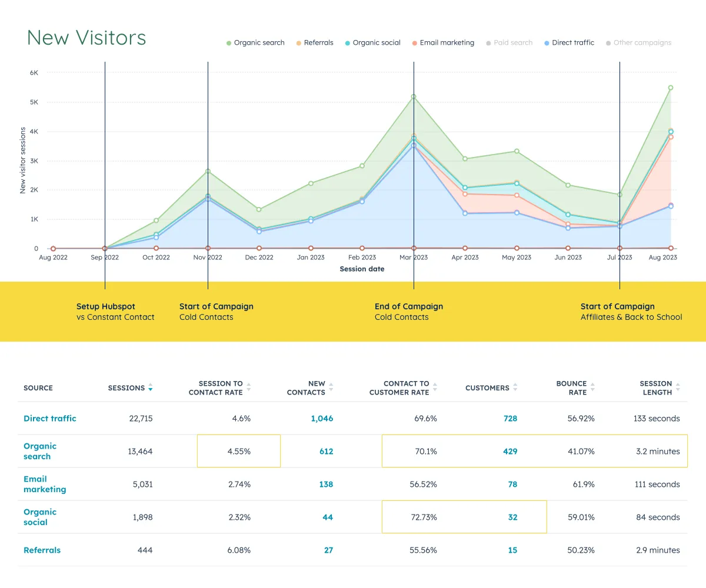Click the Session date axis title
706x588 pixels.
tap(362, 269)
